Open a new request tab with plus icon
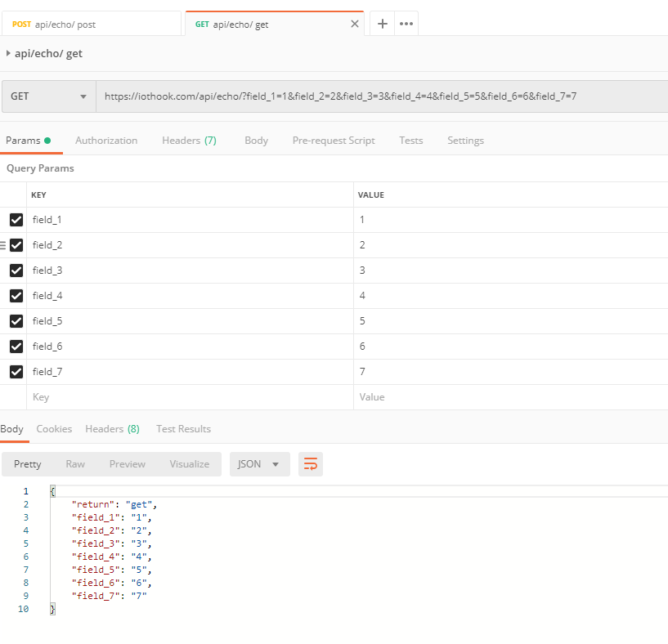The width and height of the screenshot is (668, 644). (381, 23)
